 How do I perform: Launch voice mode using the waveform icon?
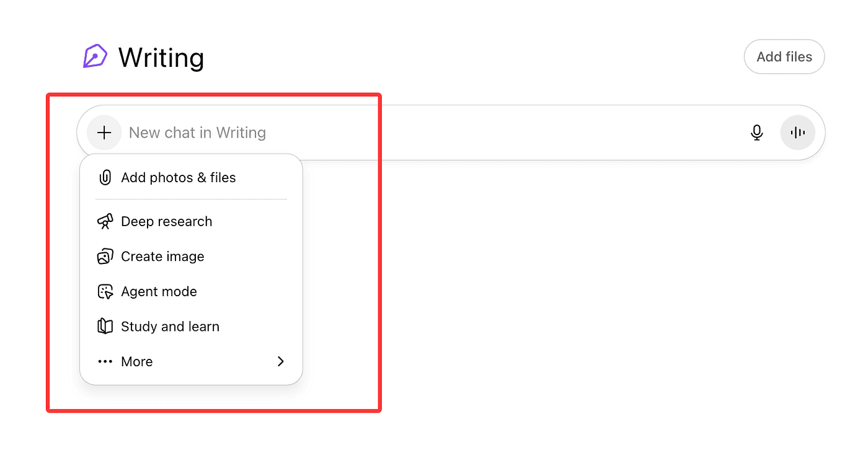[797, 133]
